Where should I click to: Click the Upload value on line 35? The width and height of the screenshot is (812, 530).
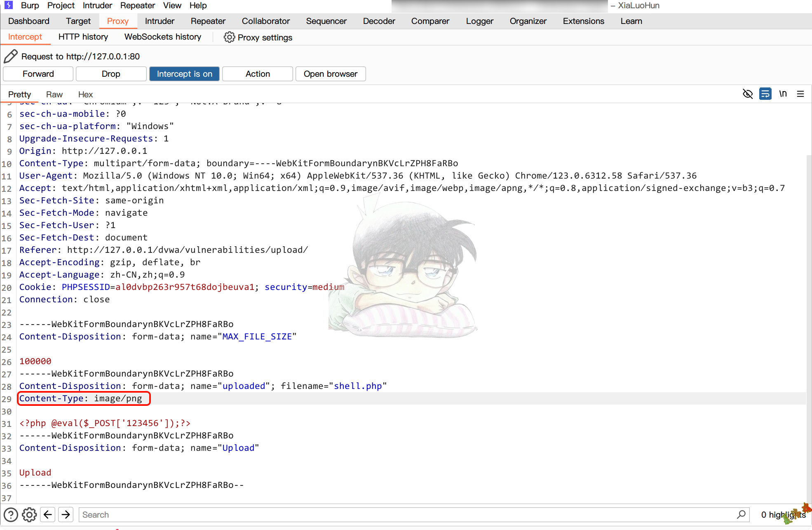click(x=35, y=473)
